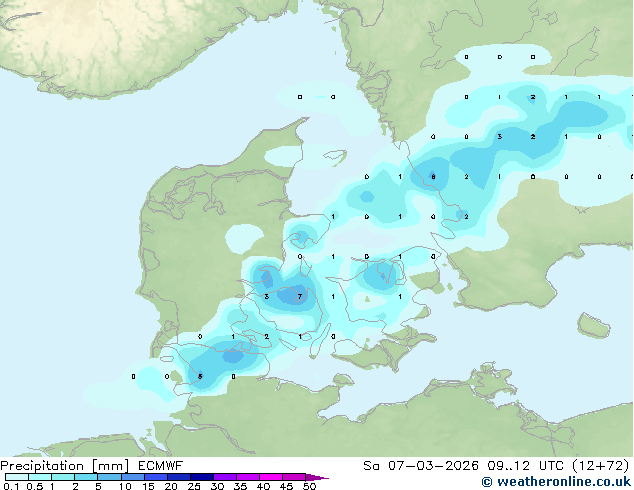634x490 pixels.
Task: Click the forecast date '07-03-2026'
Action: 433,466
